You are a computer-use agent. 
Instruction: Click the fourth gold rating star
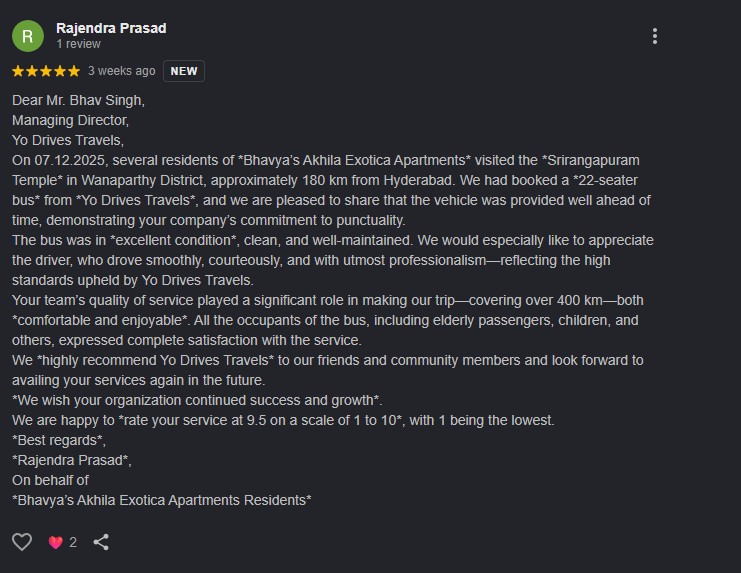60,71
